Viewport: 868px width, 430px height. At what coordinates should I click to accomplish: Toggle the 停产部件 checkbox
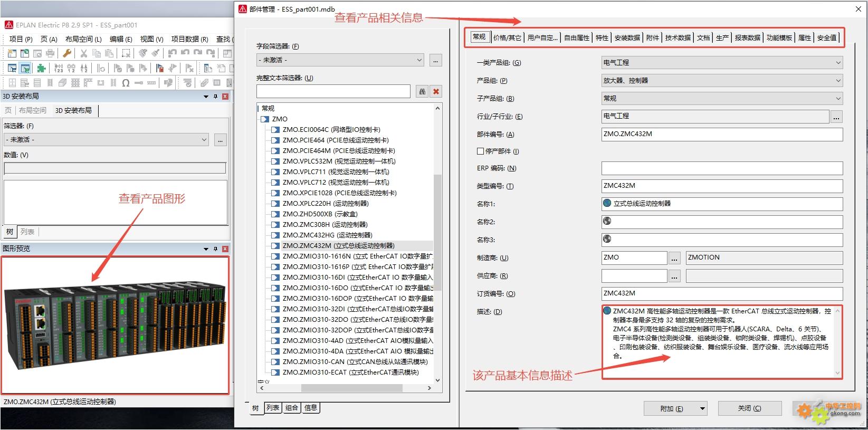(x=480, y=151)
